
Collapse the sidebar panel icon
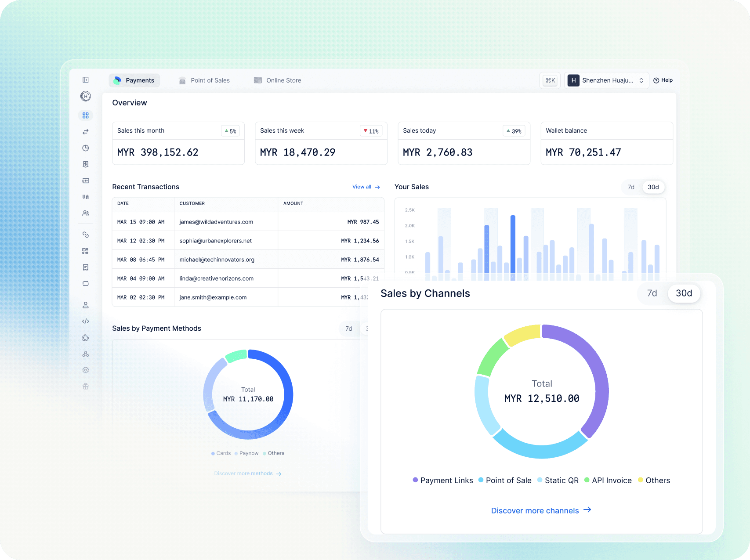[x=86, y=80]
